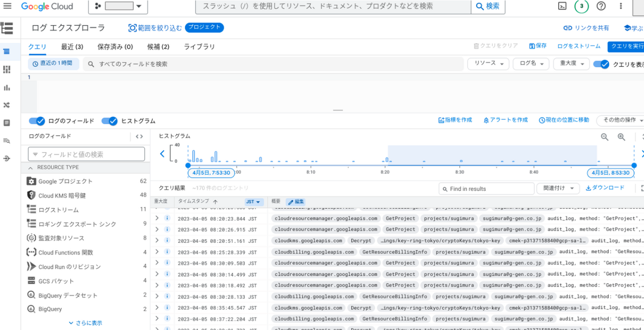Click the 編集 summary edit chip

[x=296, y=202]
